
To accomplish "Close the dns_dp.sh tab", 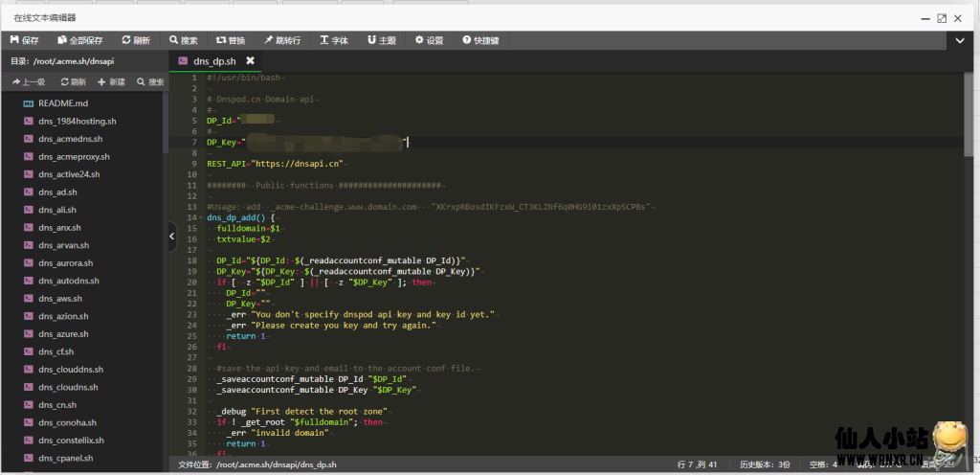I will [x=250, y=60].
